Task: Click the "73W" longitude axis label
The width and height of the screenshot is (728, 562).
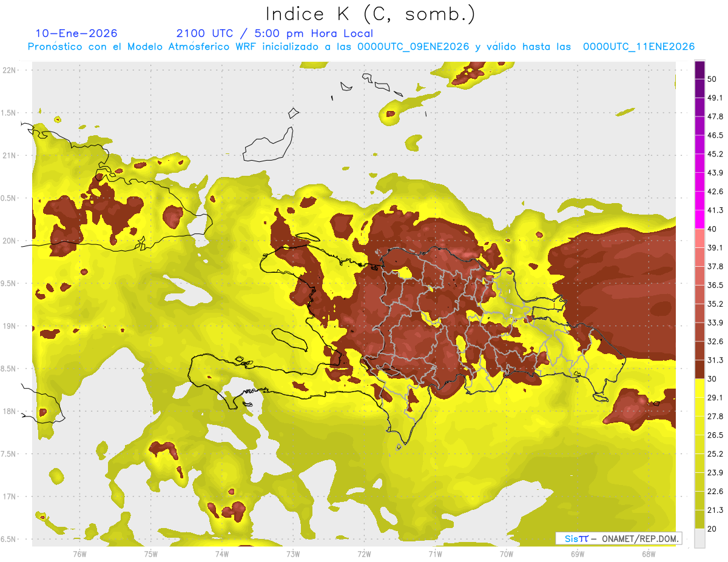Action: tap(292, 554)
